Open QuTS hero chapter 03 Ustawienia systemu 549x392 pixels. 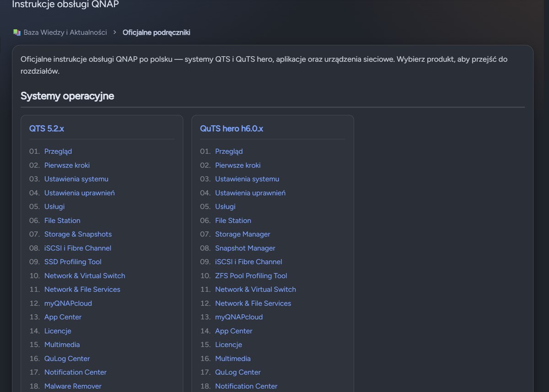[x=247, y=179]
